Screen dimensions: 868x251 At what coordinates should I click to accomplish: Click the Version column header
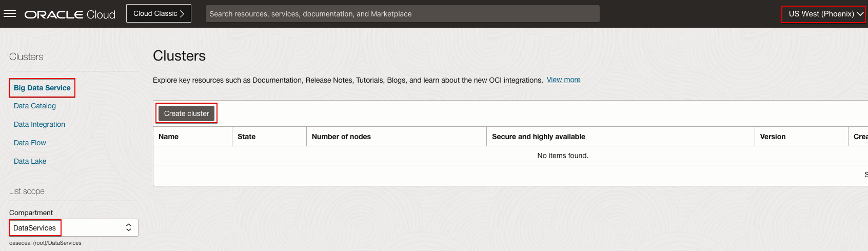click(x=773, y=137)
